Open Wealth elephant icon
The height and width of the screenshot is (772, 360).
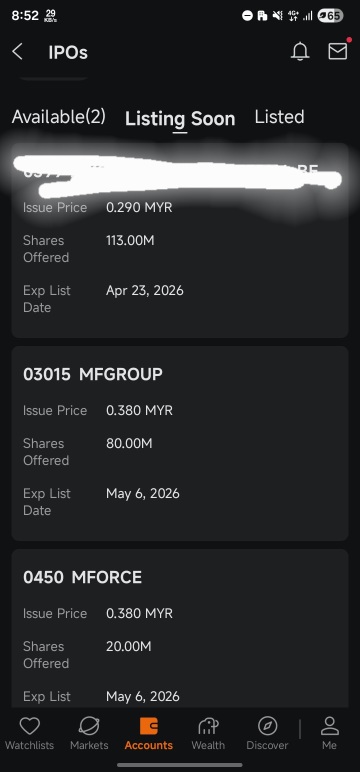pyautogui.click(x=208, y=726)
